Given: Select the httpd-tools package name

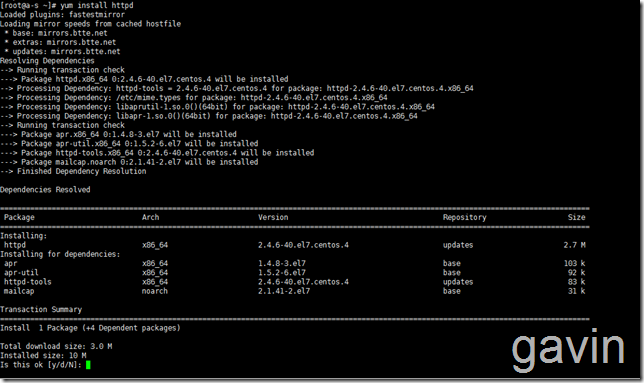Looking at the screenshot, I should pos(28,282).
